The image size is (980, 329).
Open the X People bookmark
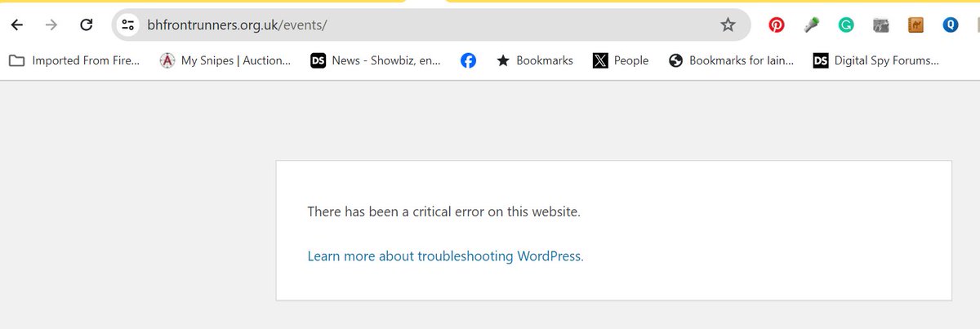coord(621,60)
